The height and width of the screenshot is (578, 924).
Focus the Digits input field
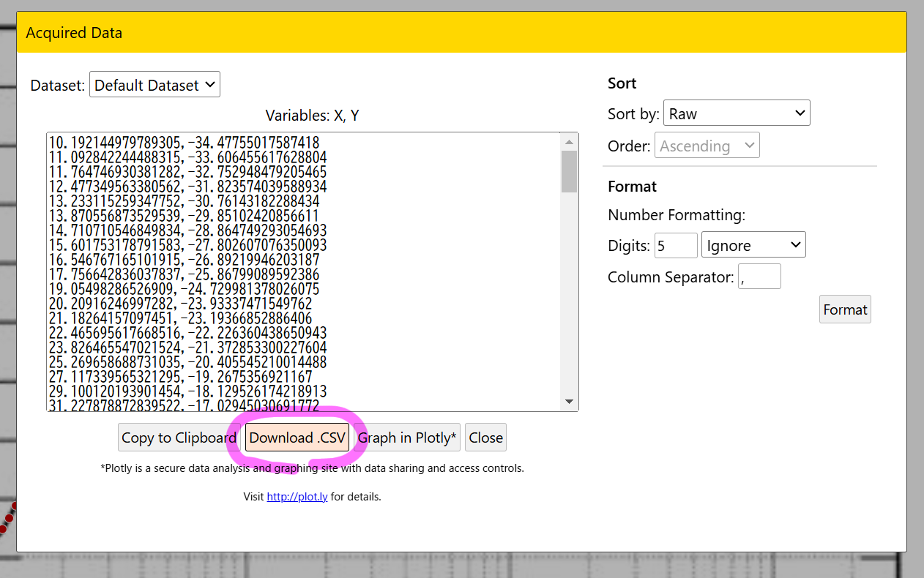pos(675,245)
